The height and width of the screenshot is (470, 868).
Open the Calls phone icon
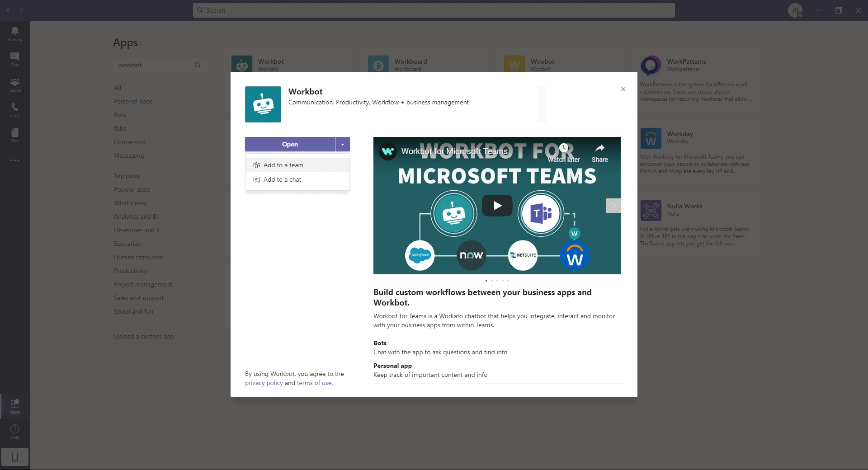(15, 109)
